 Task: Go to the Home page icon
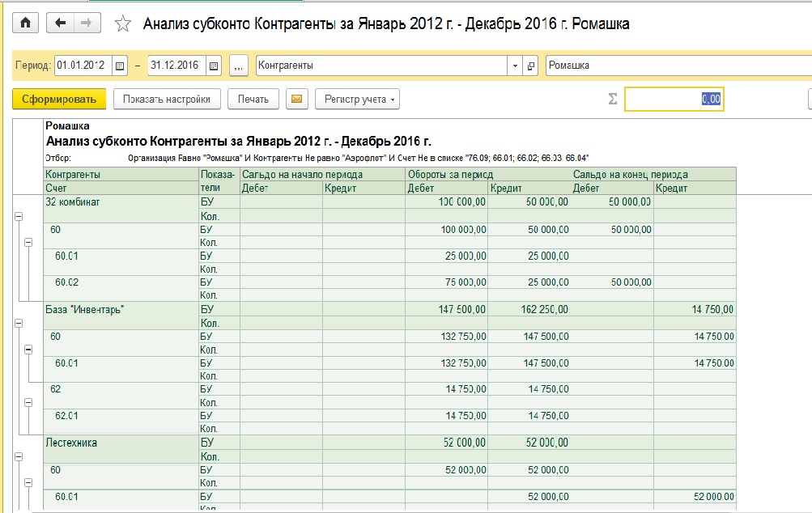pos(25,23)
